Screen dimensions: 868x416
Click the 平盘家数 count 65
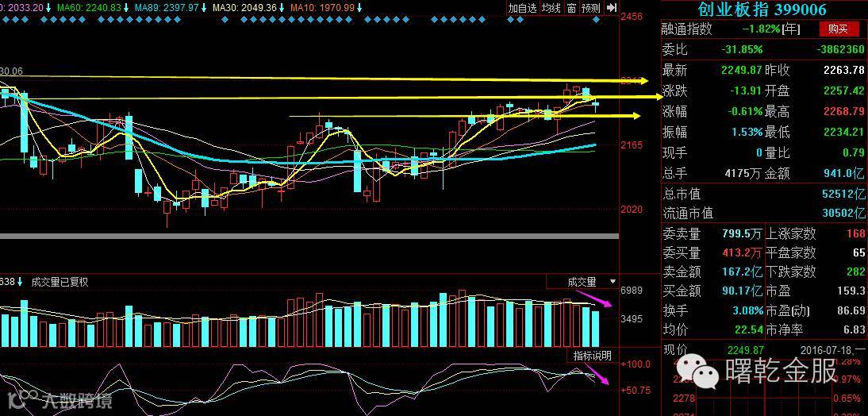(859, 252)
